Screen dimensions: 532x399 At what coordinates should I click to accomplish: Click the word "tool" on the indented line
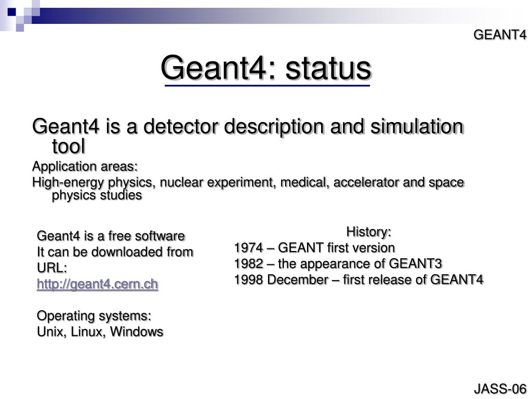click(x=68, y=147)
